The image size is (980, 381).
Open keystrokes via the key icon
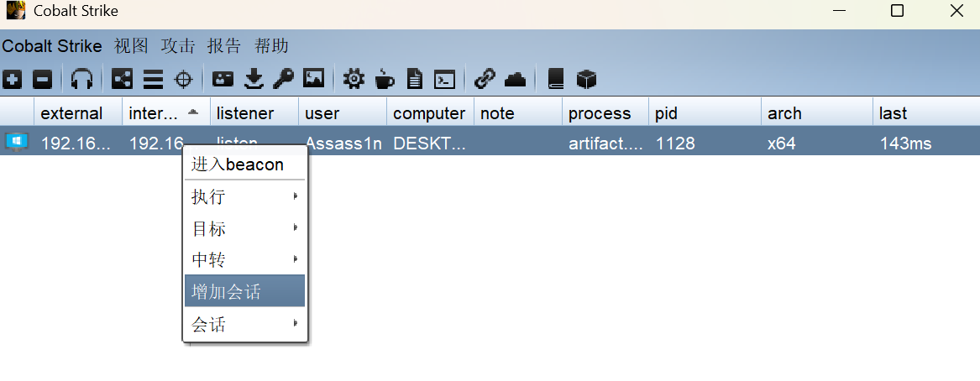(284, 80)
